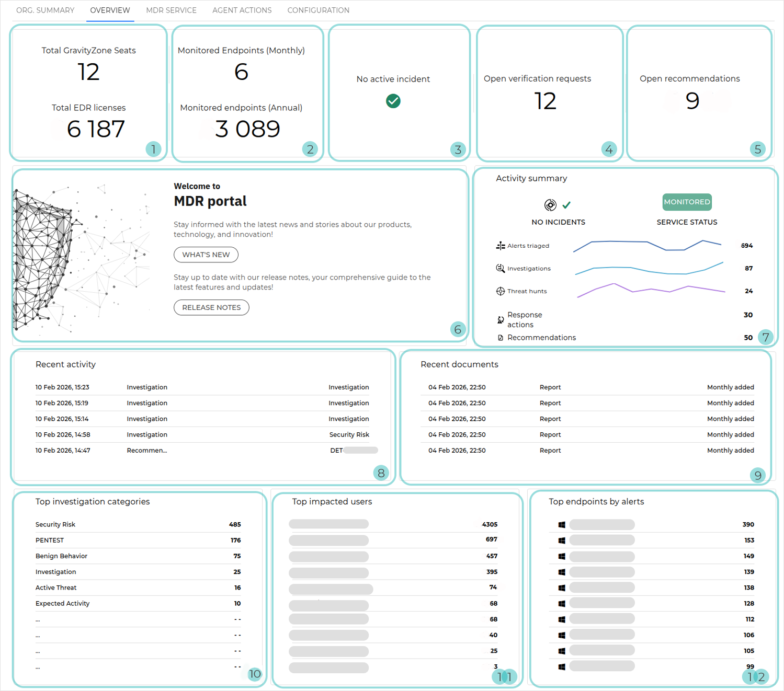784x691 pixels.
Task: Switch to the ORG. SUMMARY tab
Action: point(46,10)
